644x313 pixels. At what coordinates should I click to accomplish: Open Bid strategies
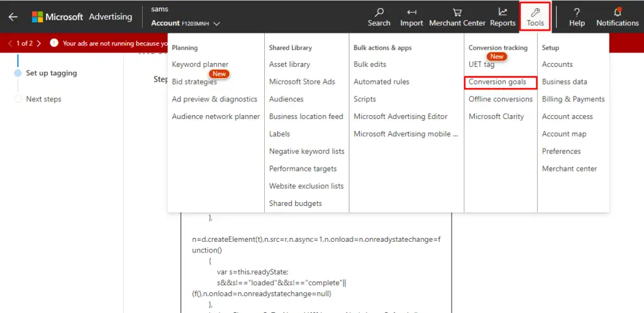point(194,82)
